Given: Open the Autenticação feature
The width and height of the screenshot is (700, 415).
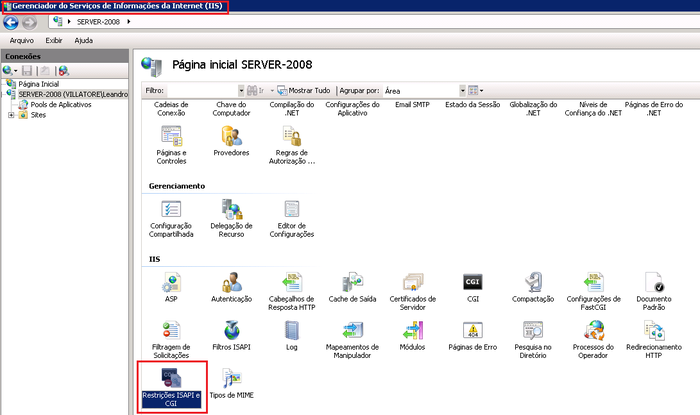Looking at the screenshot, I should tap(231, 288).
